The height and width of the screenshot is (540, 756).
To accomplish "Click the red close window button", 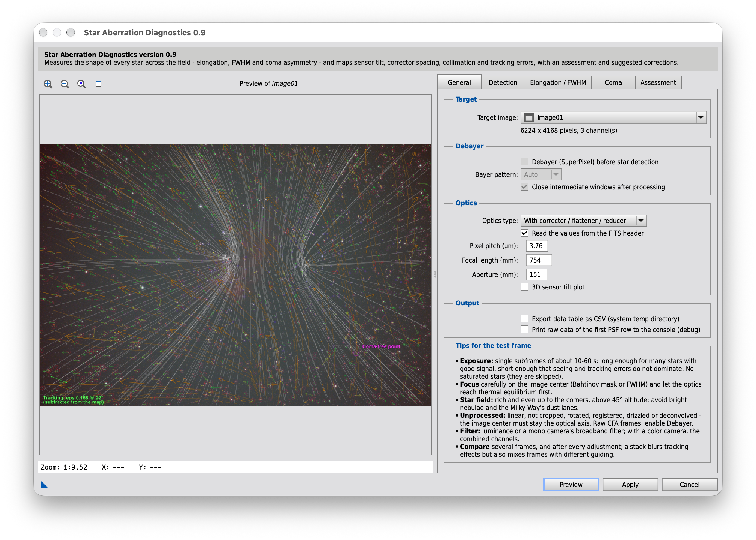I will click(x=43, y=32).
